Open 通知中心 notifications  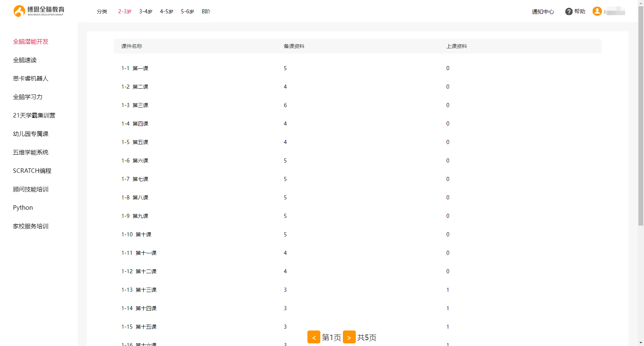coord(543,11)
